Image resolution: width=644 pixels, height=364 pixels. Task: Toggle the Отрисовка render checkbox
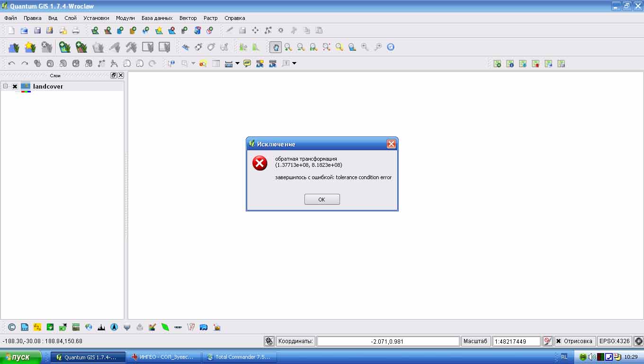[558, 341]
